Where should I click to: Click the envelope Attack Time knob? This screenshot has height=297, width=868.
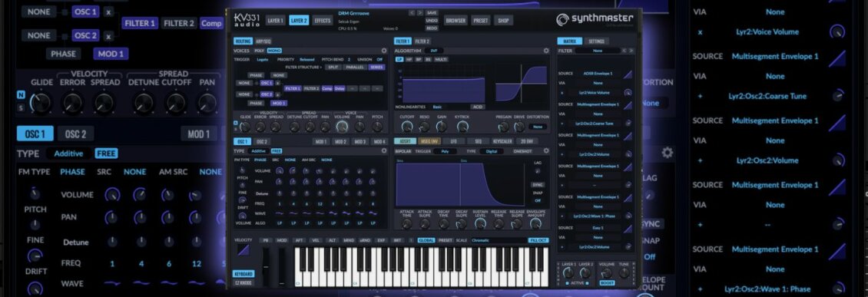407,224
